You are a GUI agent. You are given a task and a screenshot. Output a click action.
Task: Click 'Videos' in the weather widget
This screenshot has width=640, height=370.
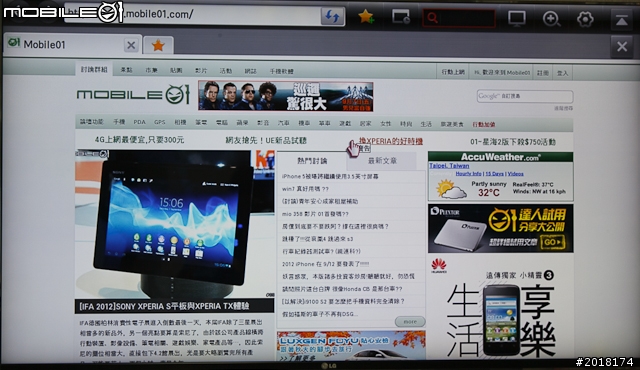516,174
